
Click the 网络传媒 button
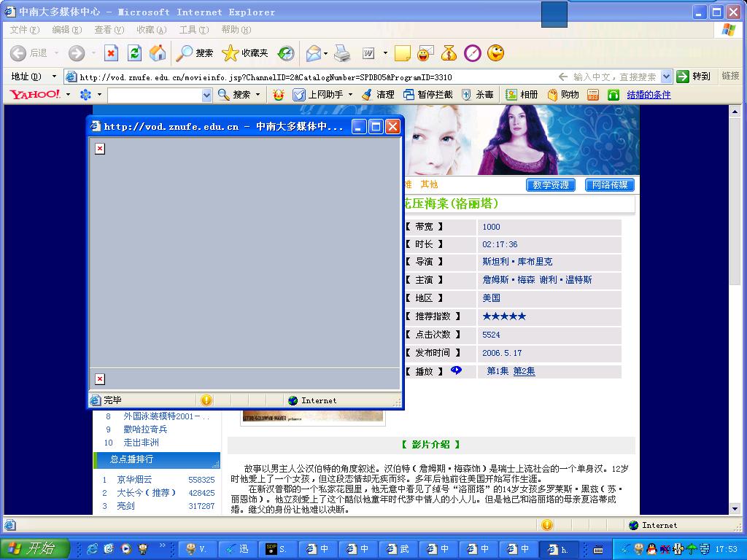610,184
